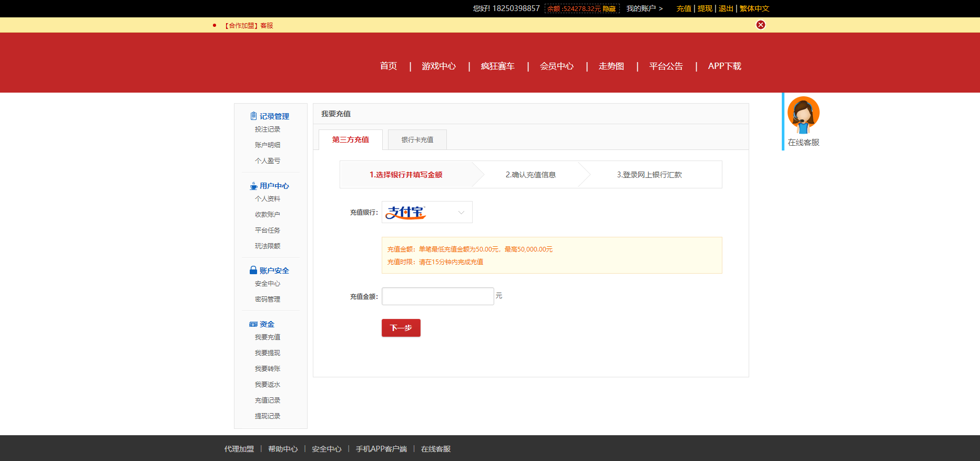The height and width of the screenshot is (461, 980).
Task: Open the 我的账户 menu
Action: click(644, 8)
